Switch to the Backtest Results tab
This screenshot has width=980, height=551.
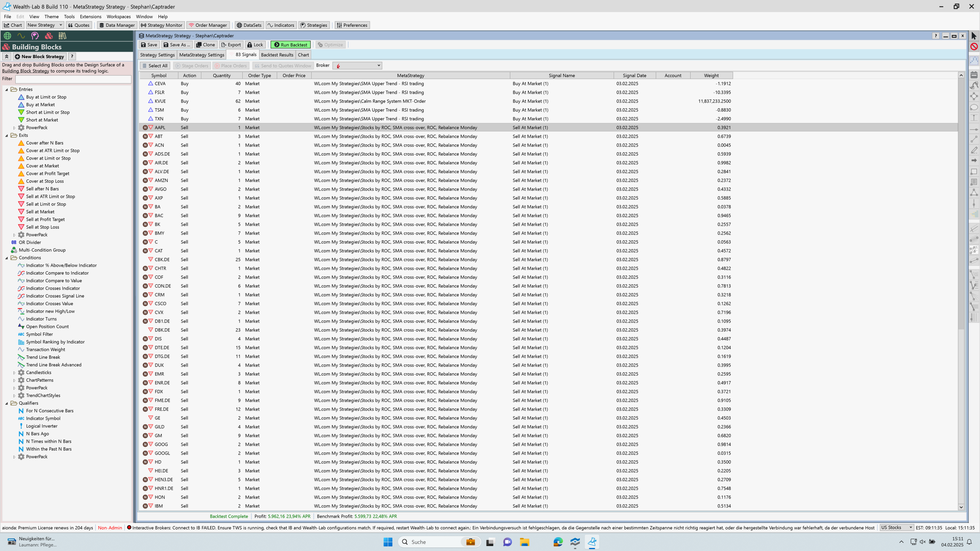coord(277,55)
